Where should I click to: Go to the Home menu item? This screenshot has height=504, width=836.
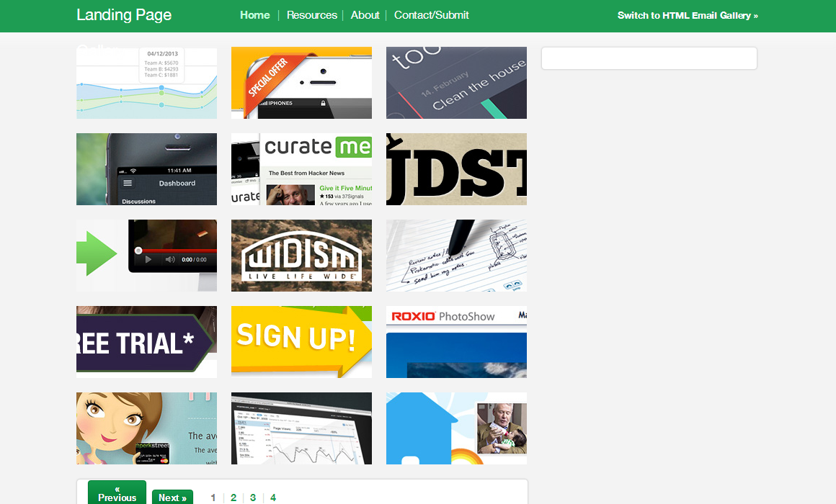[255, 15]
